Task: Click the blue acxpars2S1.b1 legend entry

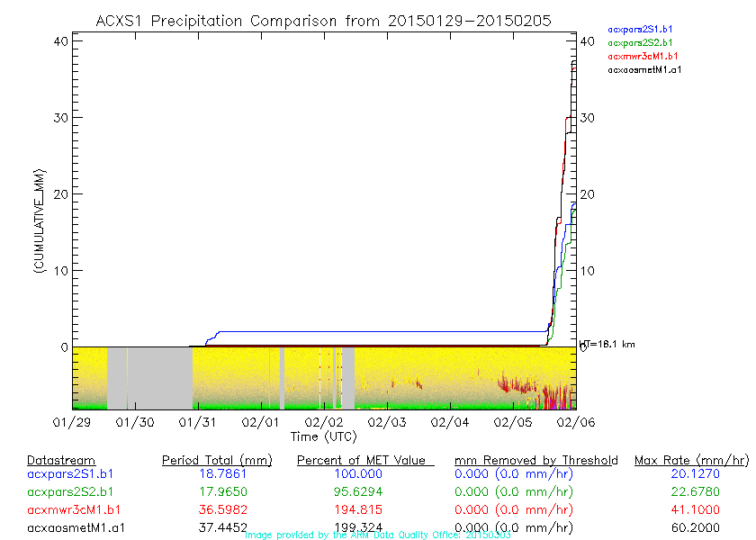Action: (x=640, y=30)
